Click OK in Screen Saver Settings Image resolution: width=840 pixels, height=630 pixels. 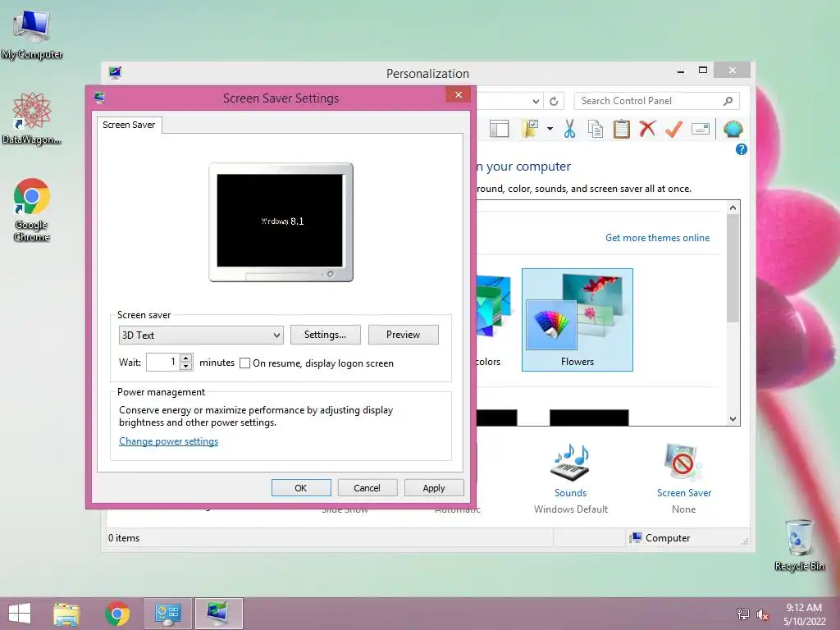coord(301,488)
